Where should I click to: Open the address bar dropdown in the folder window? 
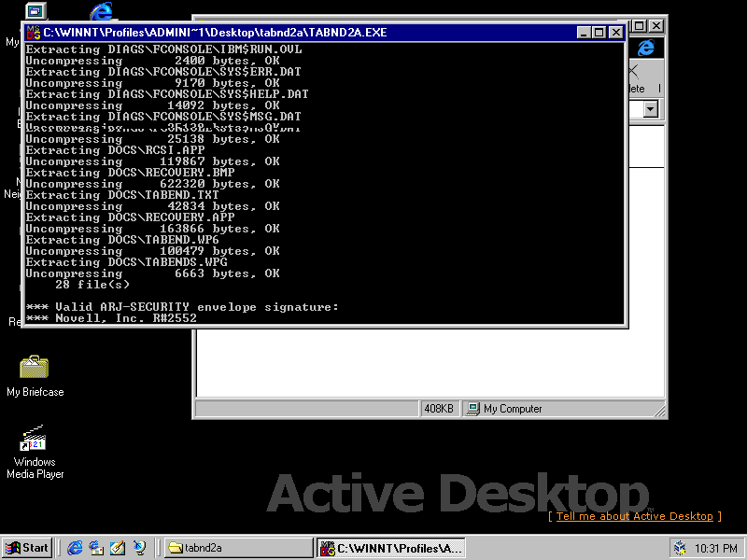pyautogui.click(x=651, y=109)
